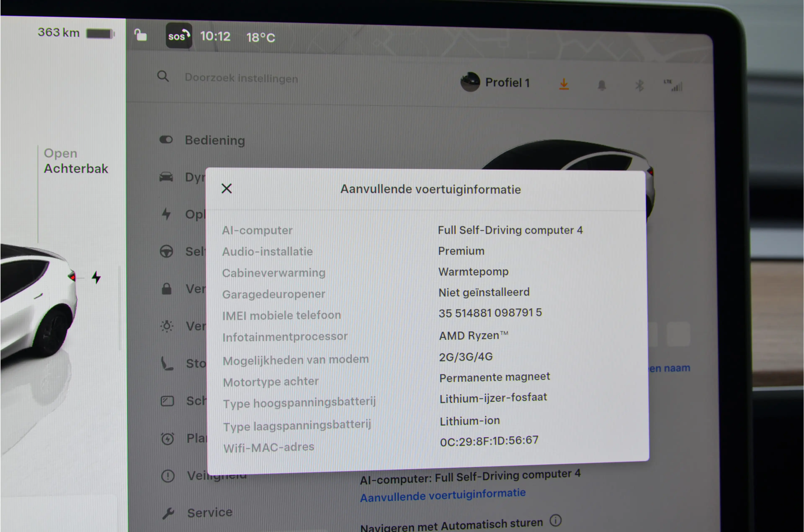804x532 pixels.
Task: Tap the seat icon in sidebar
Action: pos(167,363)
